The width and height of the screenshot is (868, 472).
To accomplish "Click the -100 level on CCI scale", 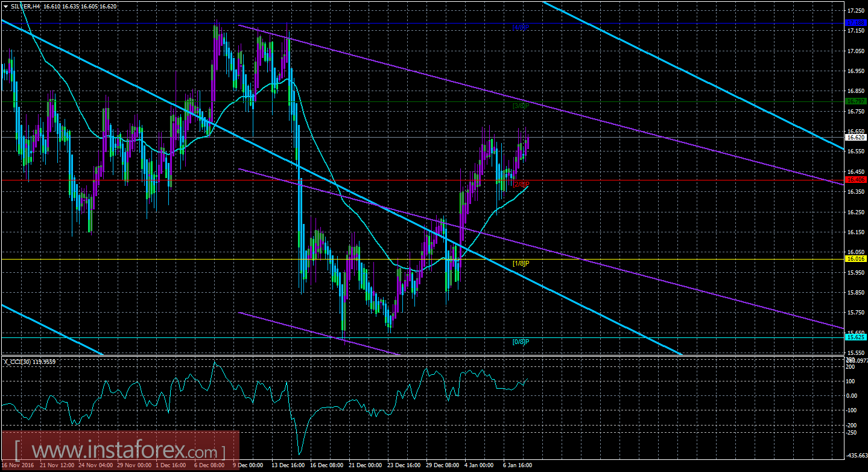I will coord(852,410).
